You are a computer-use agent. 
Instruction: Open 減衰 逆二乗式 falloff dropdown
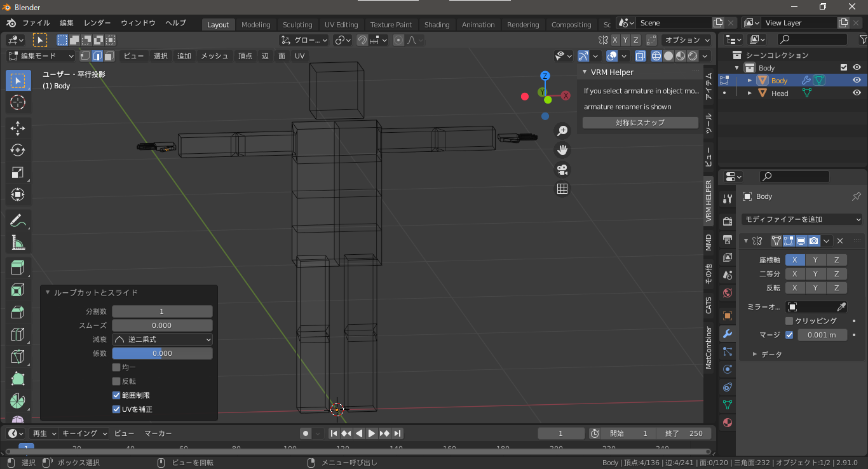[162, 339]
